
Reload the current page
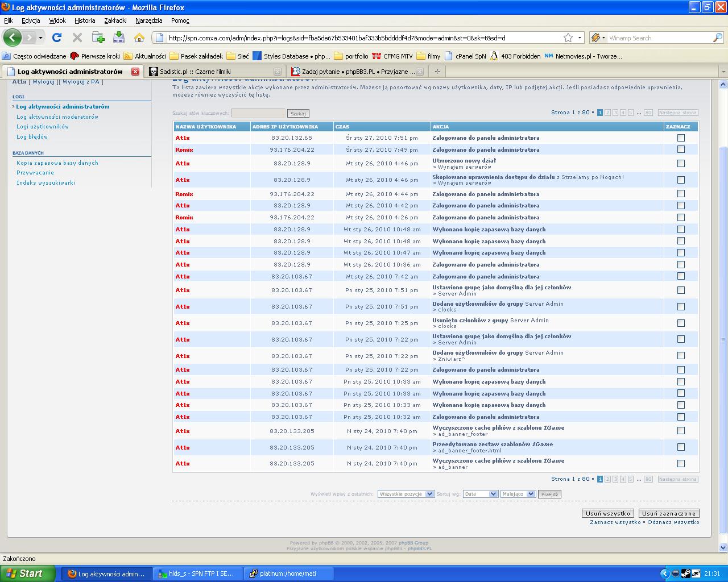point(57,38)
